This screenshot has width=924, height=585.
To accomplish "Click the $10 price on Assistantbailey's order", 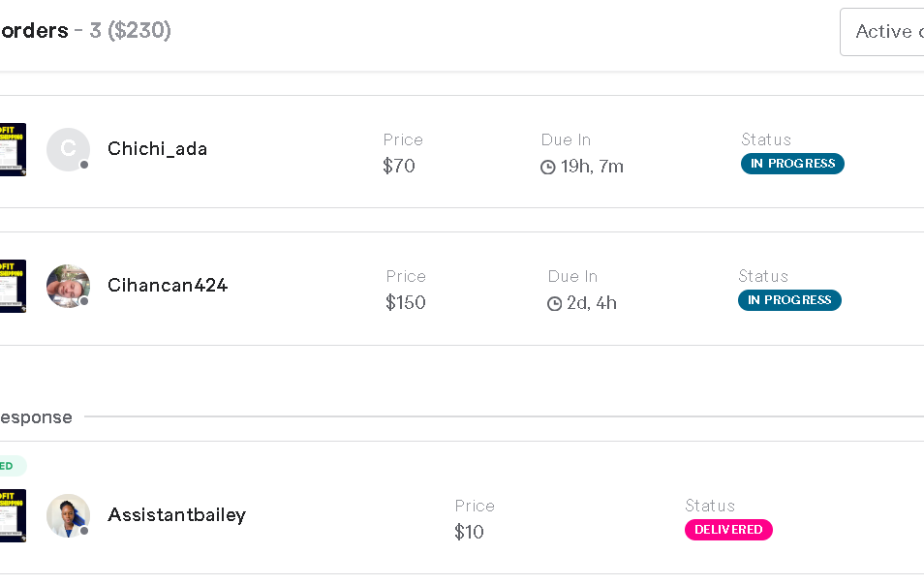I will pyautogui.click(x=469, y=533).
